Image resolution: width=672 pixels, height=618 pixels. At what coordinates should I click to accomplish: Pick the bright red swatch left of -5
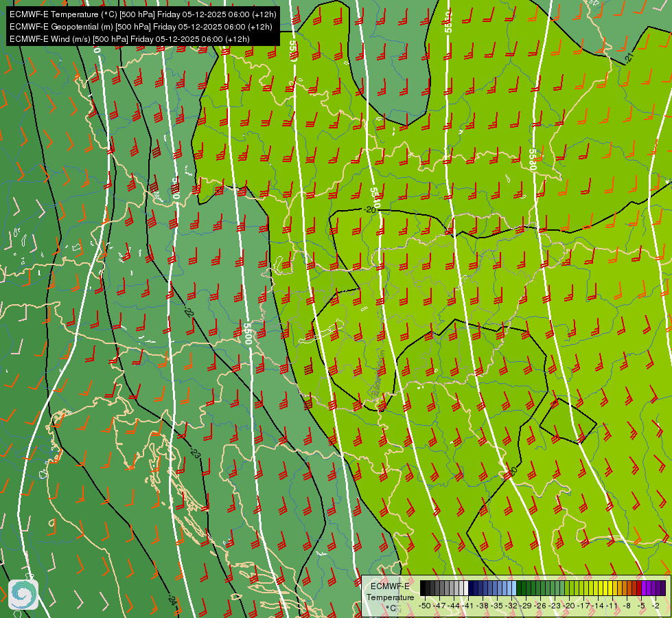click(639, 588)
